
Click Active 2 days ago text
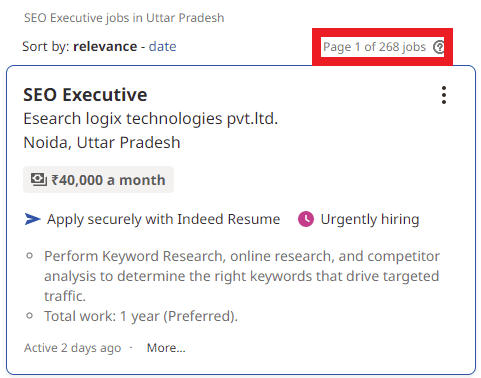pos(72,348)
